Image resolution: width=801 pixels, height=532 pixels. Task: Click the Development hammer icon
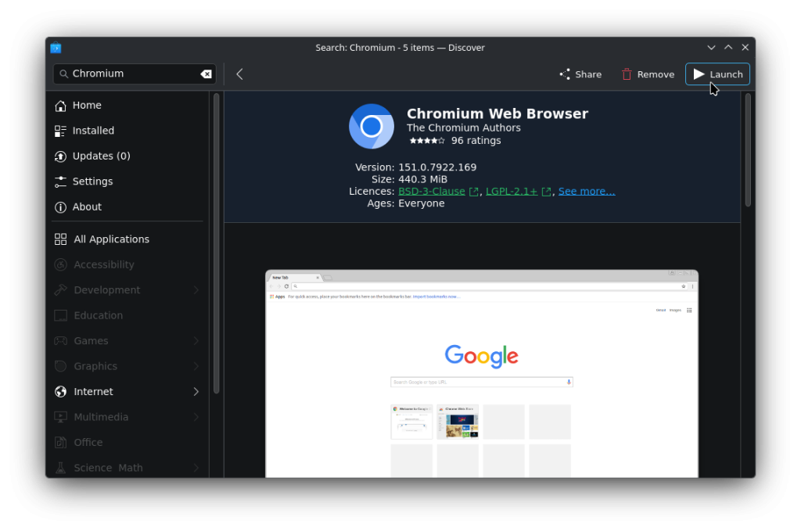(60, 290)
